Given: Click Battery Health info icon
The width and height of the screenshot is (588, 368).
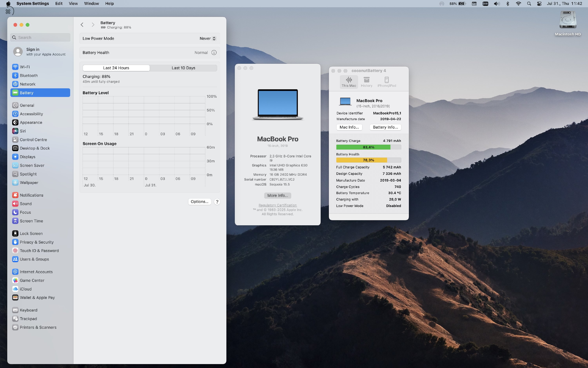Looking at the screenshot, I should click(x=214, y=53).
